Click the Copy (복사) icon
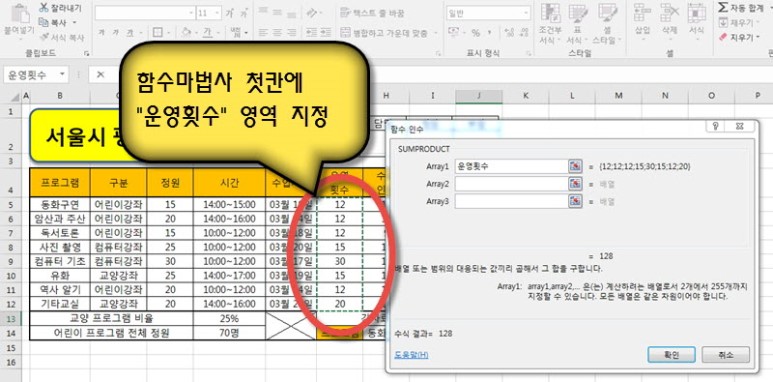This screenshot has height=382, width=773. tap(44, 22)
